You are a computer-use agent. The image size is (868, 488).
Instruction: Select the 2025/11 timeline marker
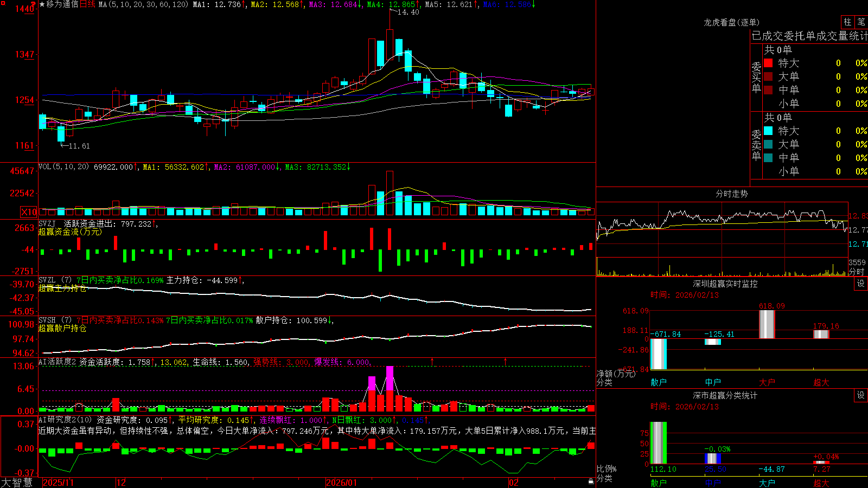pos(58,483)
